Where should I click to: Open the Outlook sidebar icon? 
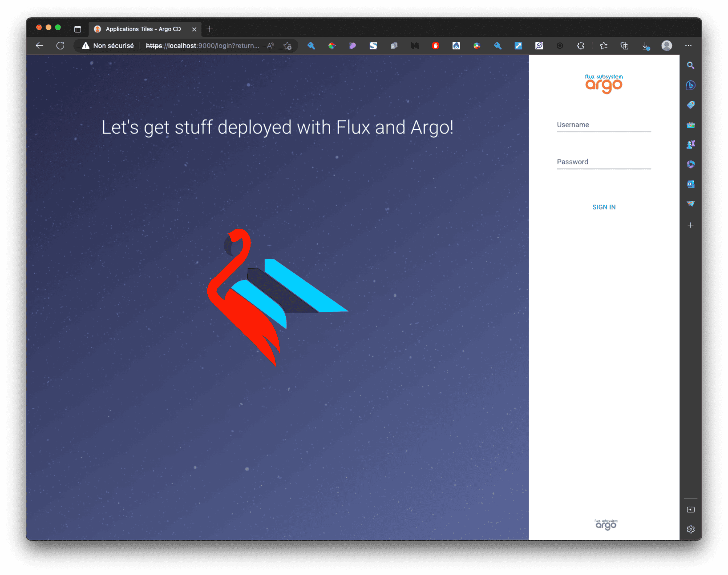pyautogui.click(x=690, y=184)
